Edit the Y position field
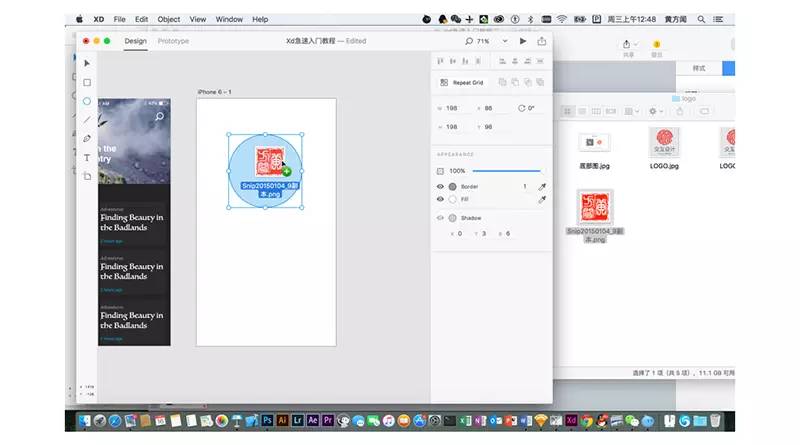The width and height of the screenshot is (800, 445). pyautogui.click(x=488, y=127)
